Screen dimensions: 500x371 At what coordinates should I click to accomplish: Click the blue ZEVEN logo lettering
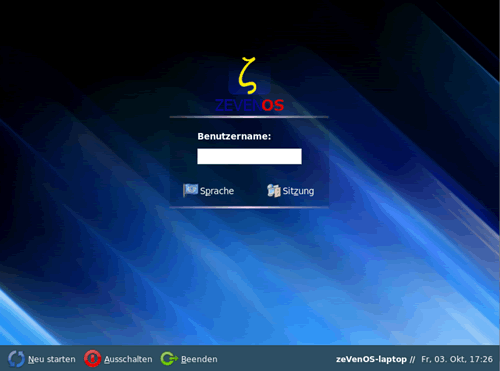tap(238, 105)
